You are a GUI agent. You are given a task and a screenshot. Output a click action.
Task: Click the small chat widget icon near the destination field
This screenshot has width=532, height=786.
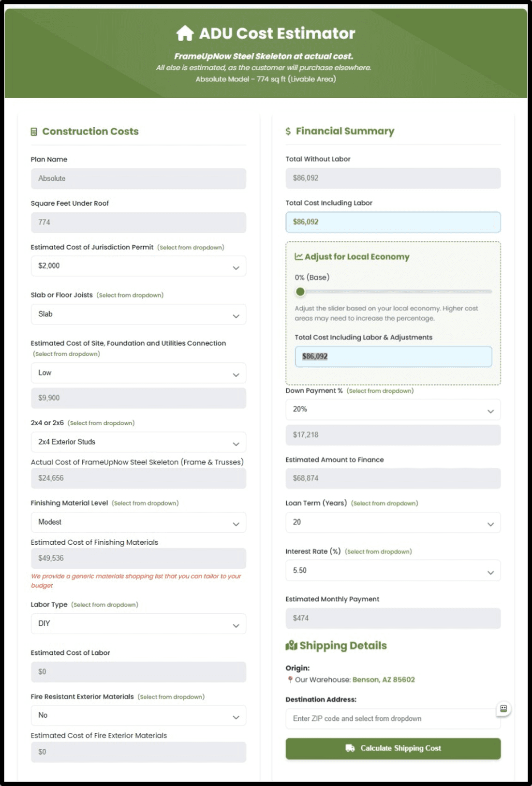point(503,709)
